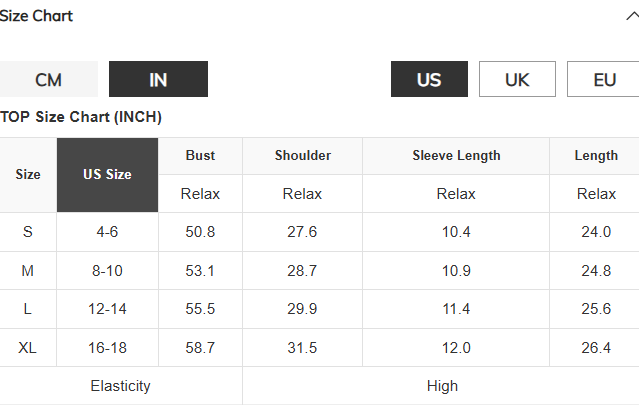Screen dimensions: 639x415
Task: Switch measurements to CM
Action: (x=48, y=79)
